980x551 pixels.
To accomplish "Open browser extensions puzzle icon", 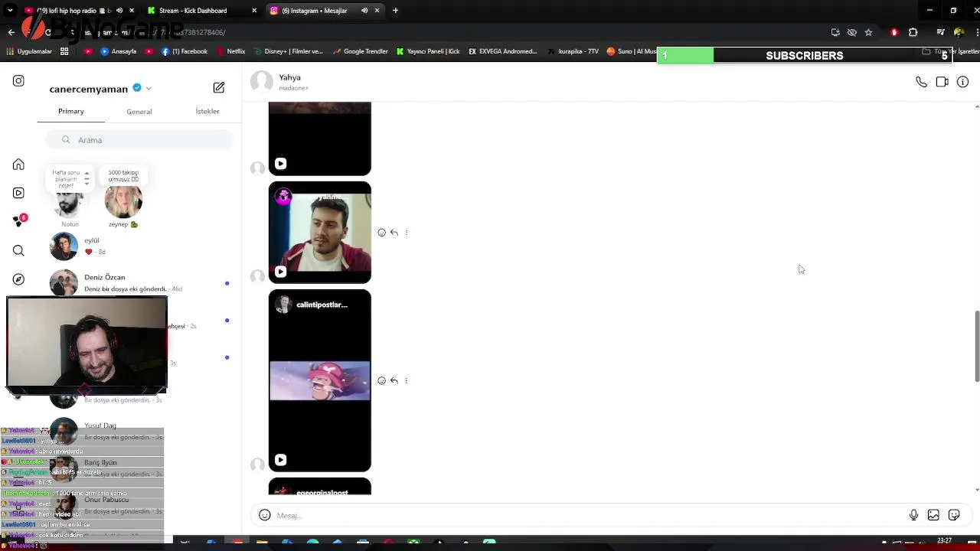I will pyautogui.click(x=913, y=32).
